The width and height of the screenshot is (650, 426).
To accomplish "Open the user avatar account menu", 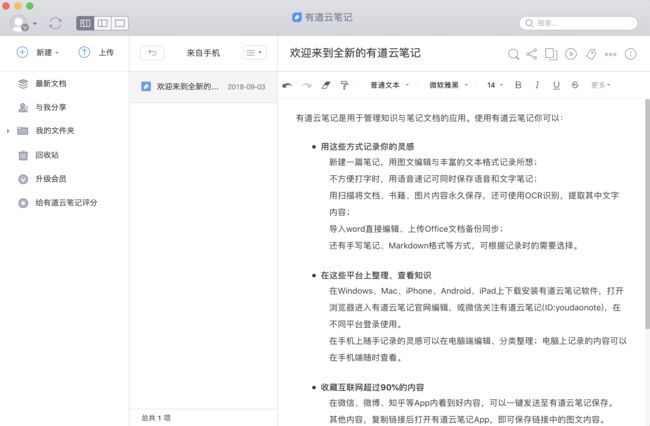I will coord(23,23).
